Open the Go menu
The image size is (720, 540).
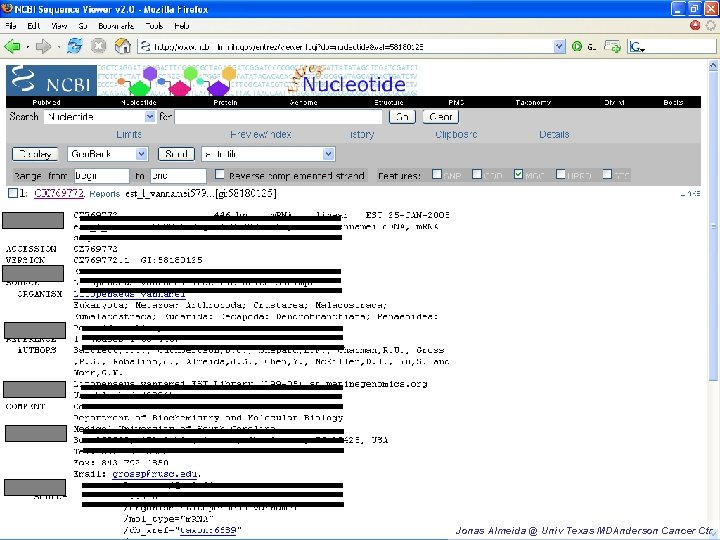[83, 26]
